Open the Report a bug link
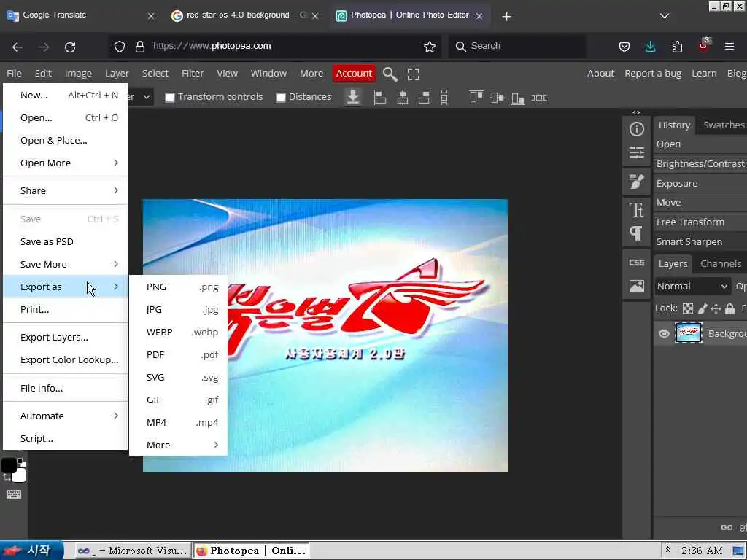747x560 pixels. pos(653,74)
